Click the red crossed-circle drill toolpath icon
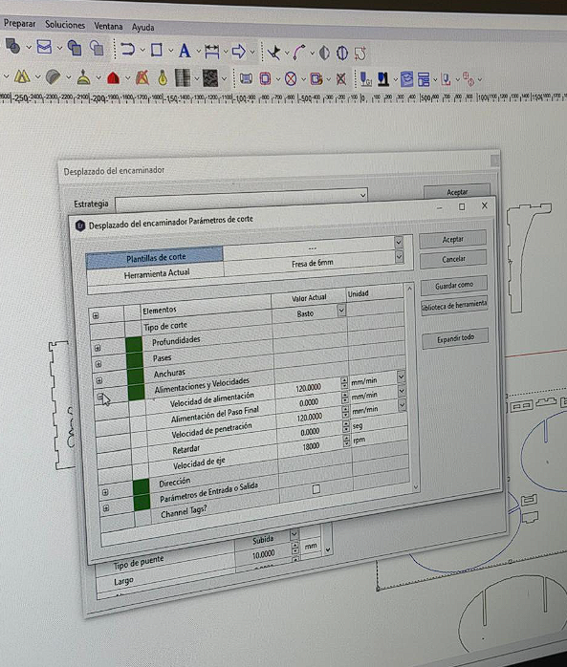This screenshot has height=667, width=567. click(291, 79)
